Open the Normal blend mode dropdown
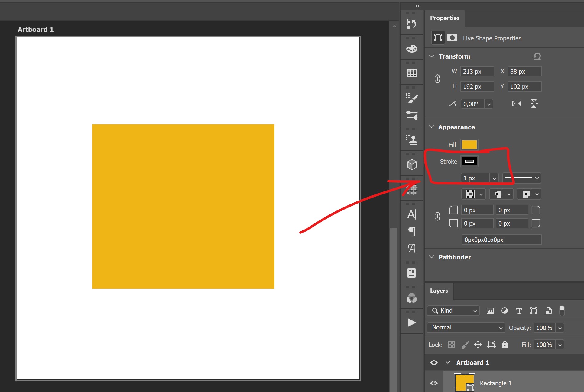The image size is (584, 392). [466, 328]
